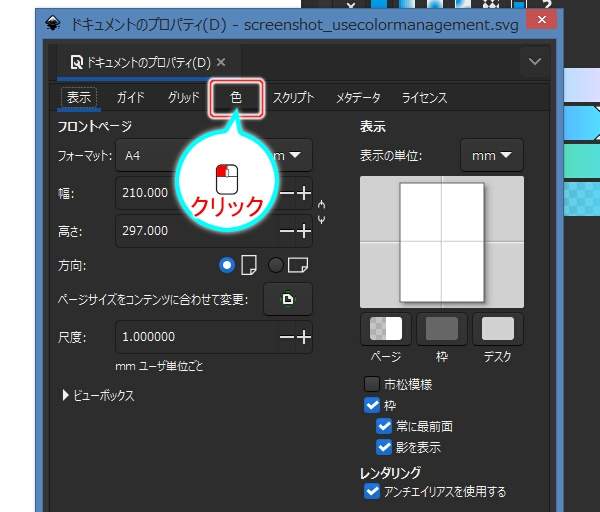Open the ページ color swatch
This screenshot has width=600, height=512.
(386, 329)
